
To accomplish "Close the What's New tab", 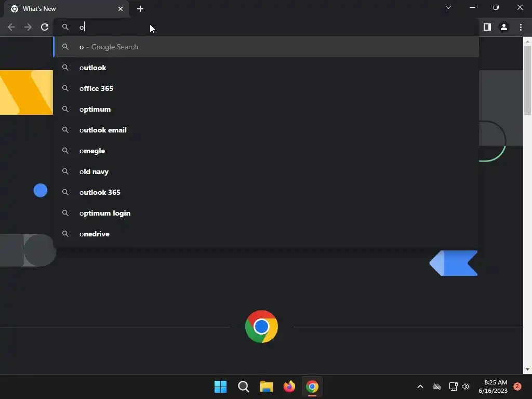I will pos(121,9).
